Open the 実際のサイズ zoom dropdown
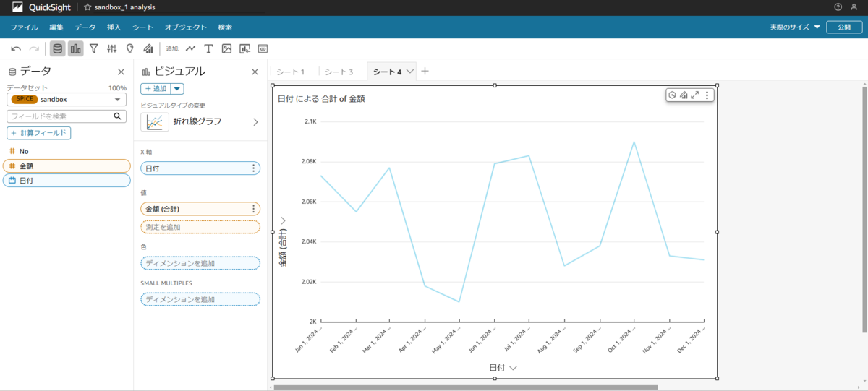The width and height of the screenshot is (868, 391). coord(795,27)
